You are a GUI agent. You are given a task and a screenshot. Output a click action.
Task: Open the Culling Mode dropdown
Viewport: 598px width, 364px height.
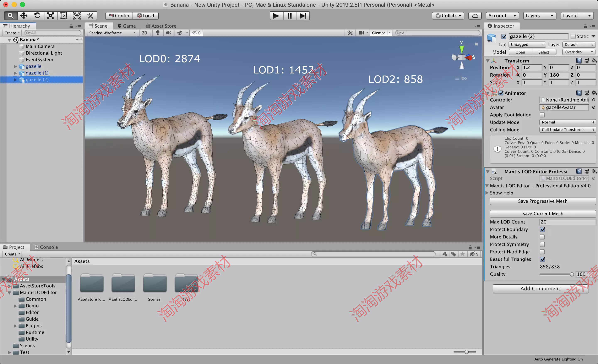pos(567,130)
